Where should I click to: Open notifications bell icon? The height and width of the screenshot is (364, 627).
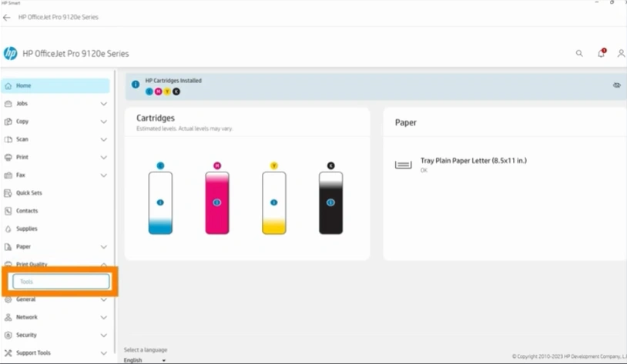[x=601, y=54]
